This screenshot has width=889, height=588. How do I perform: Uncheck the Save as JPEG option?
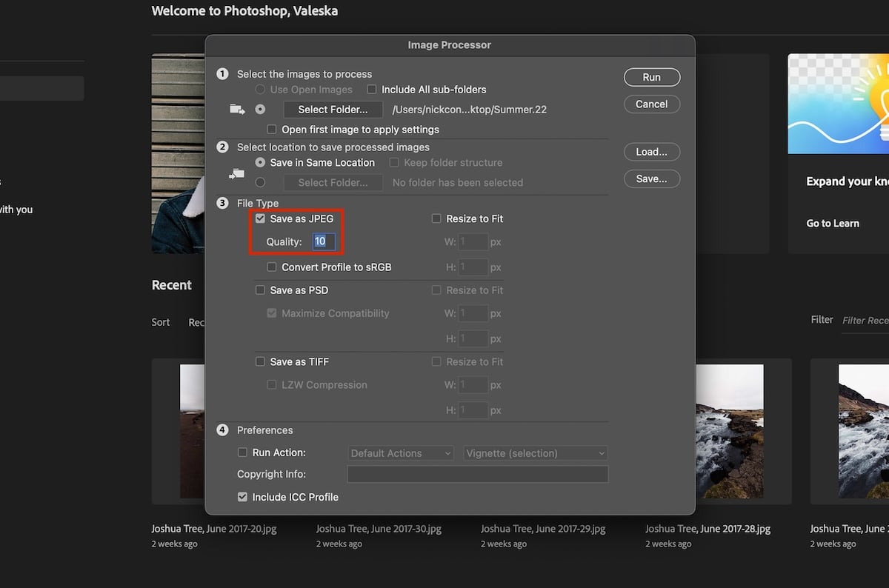[x=260, y=218]
